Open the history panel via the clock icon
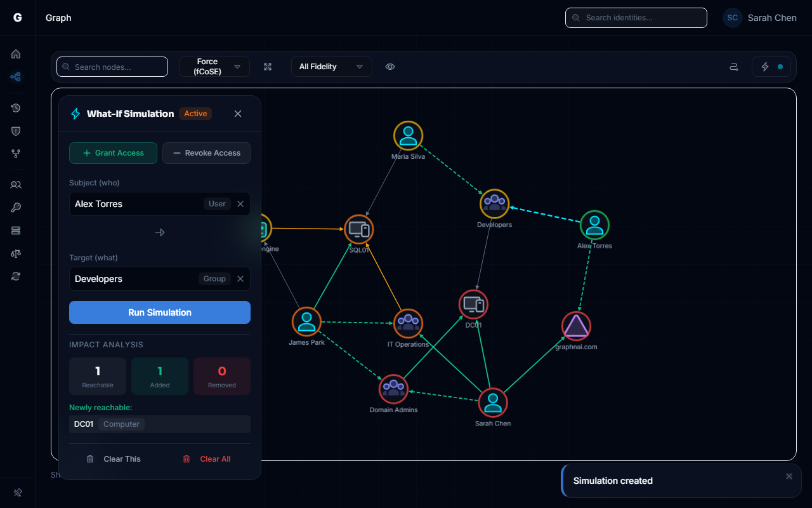The width and height of the screenshot is (812, 508). tap(16, 108)
